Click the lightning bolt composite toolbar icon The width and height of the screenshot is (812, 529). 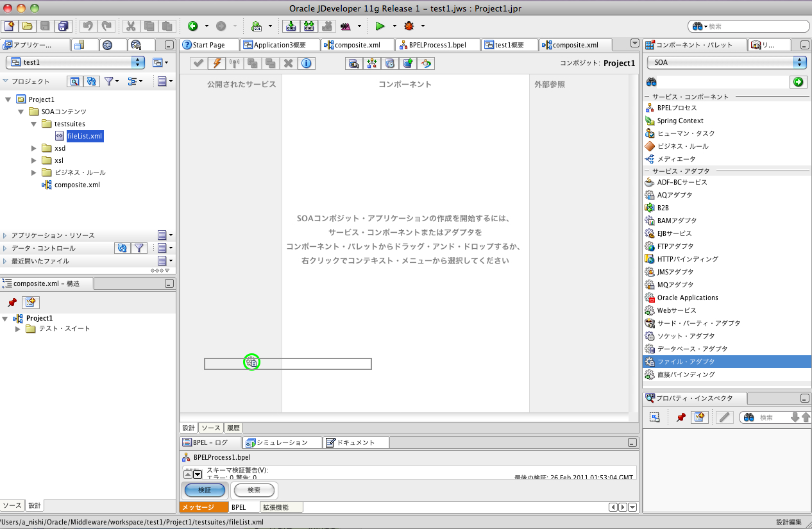click(217, 63)
